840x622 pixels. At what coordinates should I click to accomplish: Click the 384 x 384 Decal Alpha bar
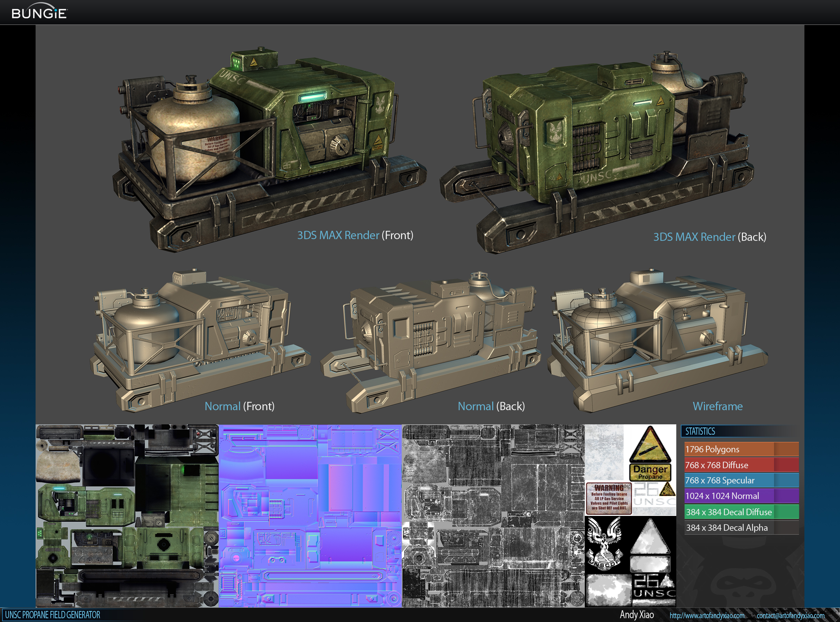[742, 528]
